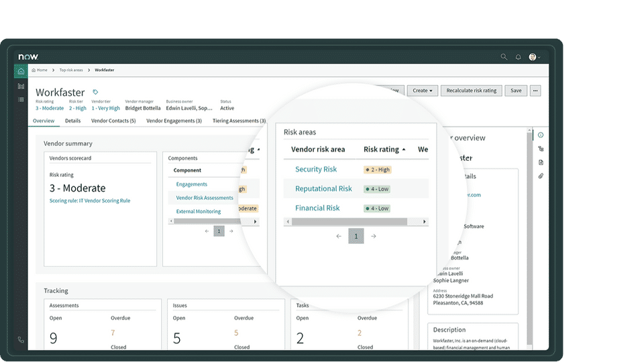The image size is (644, 362).
Task: Click Bridget Bottella vendor manager value
Action: pyautogui.click(x=143, y=109)
